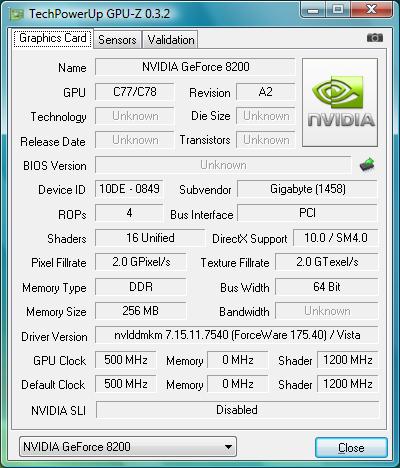400x468 pixels.
Task: Click the maximize window button
Action: point(338,10)
